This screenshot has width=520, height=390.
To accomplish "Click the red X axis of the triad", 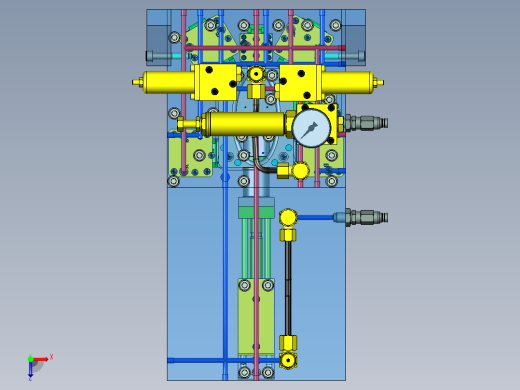I will [x=41, y=359].
